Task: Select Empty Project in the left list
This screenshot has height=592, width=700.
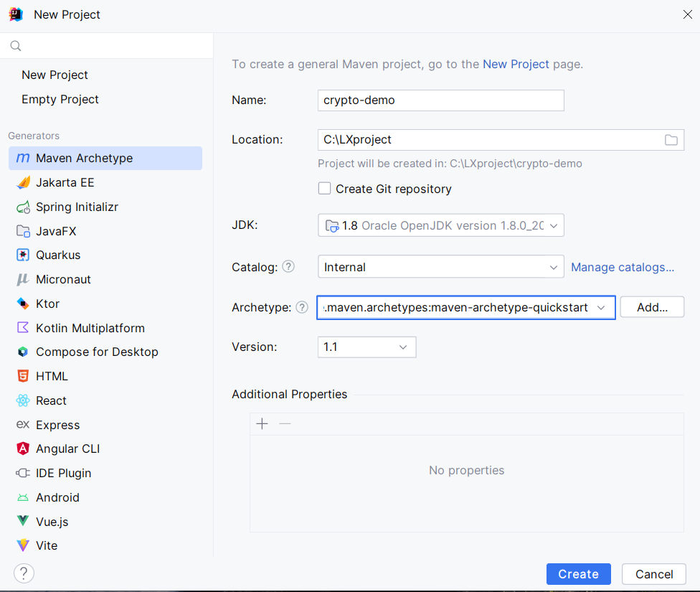Action: tap(60, 99)
